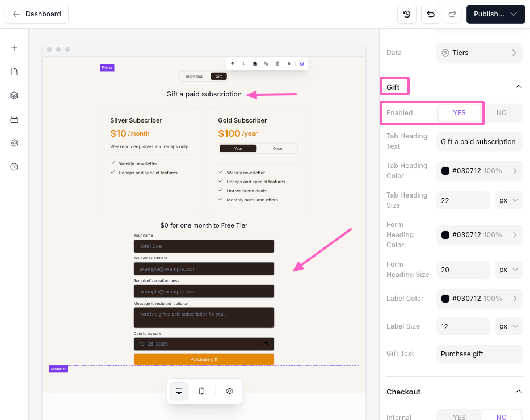Toggle the preview eye icon
Viewport: 530px width, 420px height.
(x=229, y=391)
